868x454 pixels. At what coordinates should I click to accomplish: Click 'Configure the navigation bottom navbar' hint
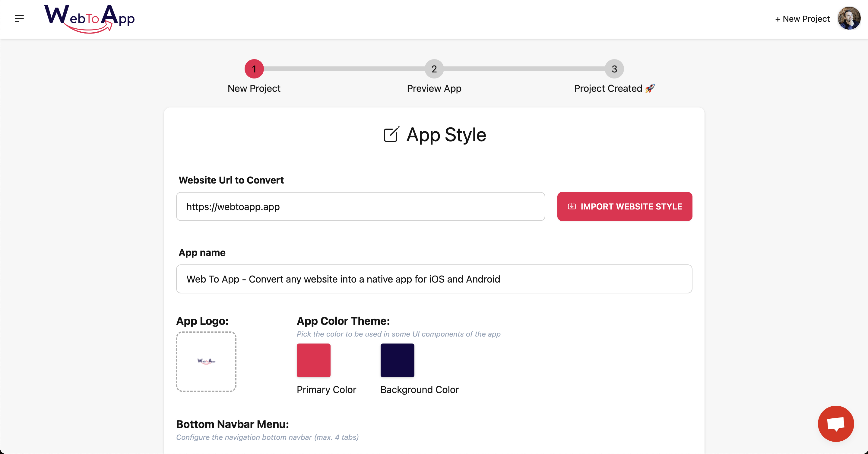coord(267,437)
